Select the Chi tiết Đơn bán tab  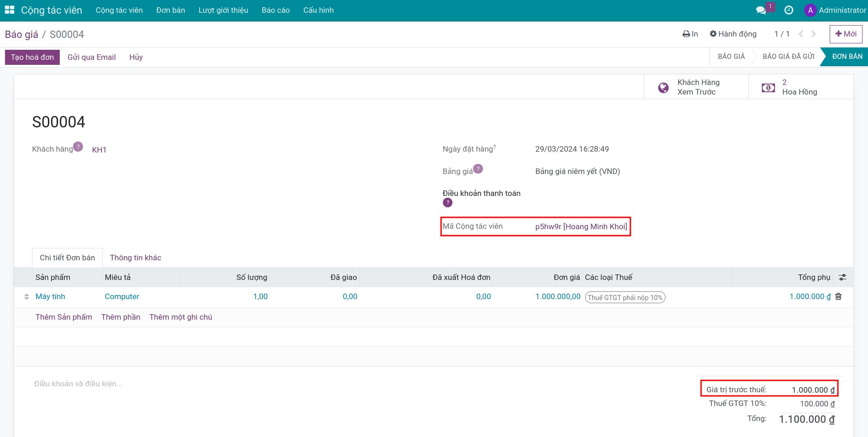coord(68,258)
